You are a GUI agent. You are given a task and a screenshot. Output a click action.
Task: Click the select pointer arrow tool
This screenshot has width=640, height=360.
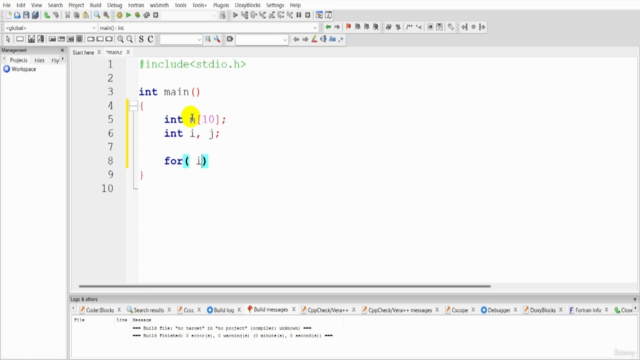coord(8,39)
